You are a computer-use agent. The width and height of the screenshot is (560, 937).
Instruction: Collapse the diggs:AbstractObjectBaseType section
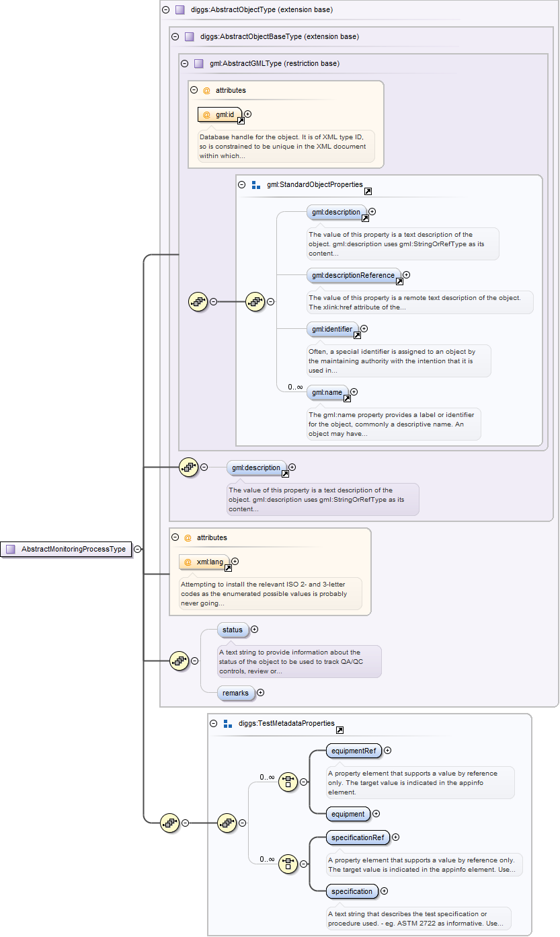point(175,37)
